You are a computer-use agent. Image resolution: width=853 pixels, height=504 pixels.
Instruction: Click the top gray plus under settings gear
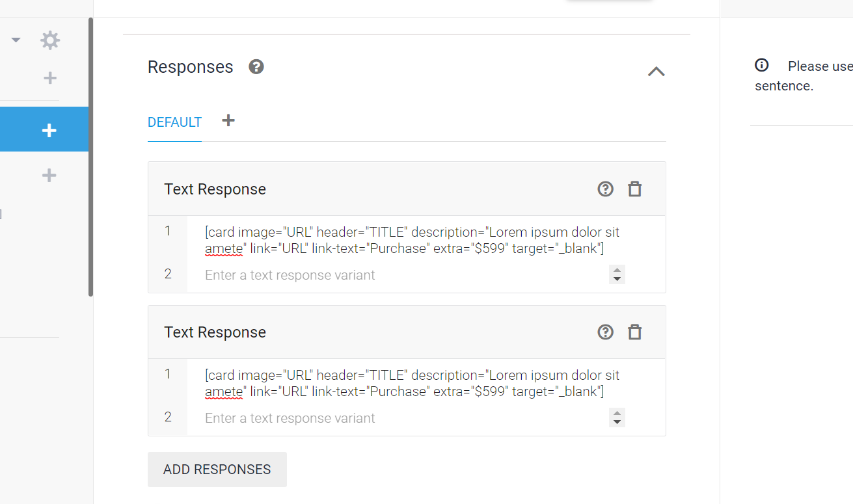pos(49,79)
